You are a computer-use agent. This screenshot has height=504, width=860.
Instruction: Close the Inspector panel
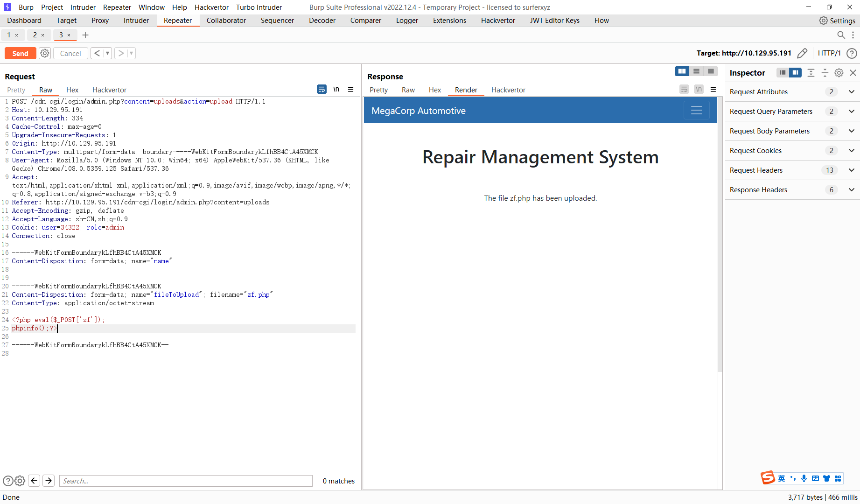[x=853, y=73]
